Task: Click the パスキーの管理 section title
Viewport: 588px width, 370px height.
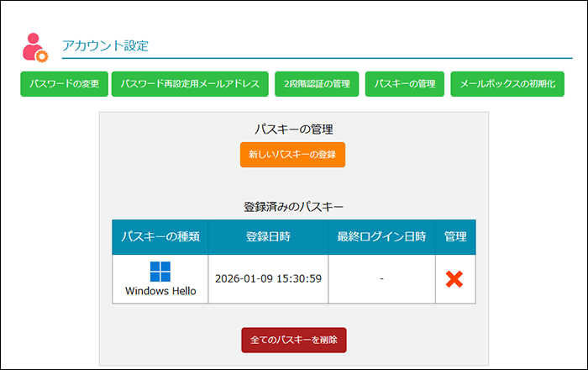Action: tap(293, 129)
